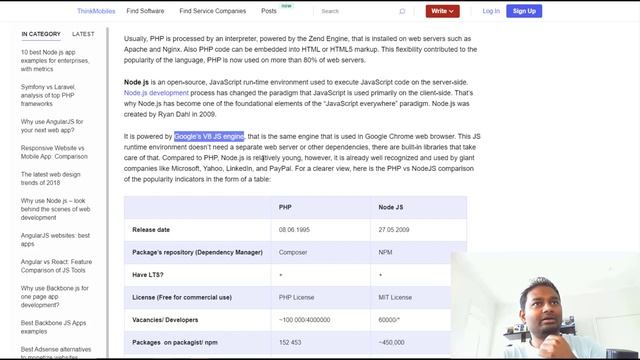Screen dimensions: 640x360
Task: Click the 'Packages on packagist/ npm' row label
Action: click(175, 342)
